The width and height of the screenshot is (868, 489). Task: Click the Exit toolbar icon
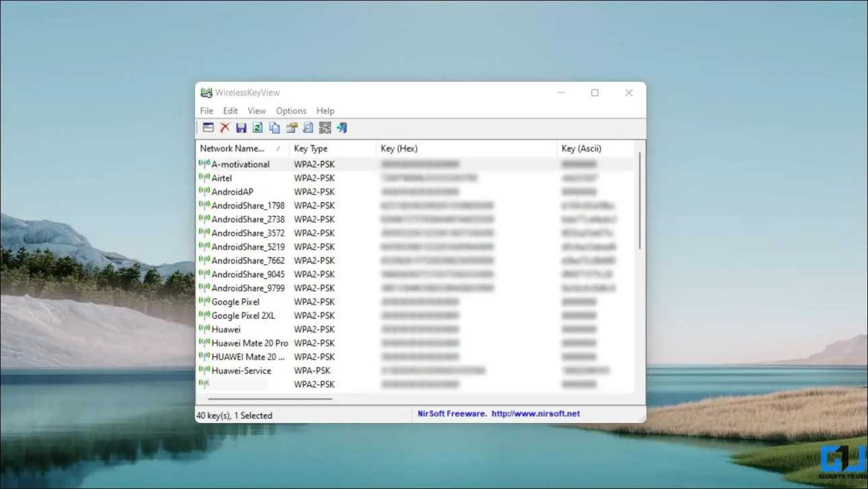342,128
